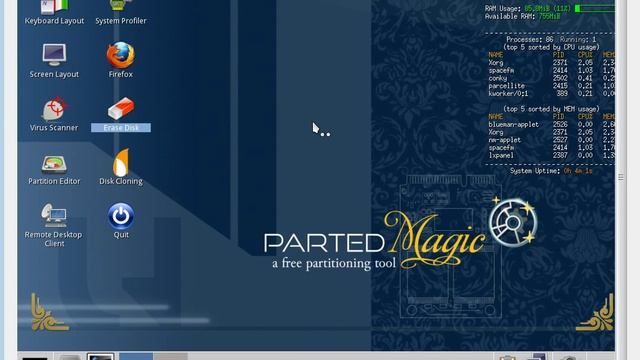Image resolution: width=640 pixels, height=360 pixels.
Task: Switch to the gray workspace in pager
Action: pos(170,356)
